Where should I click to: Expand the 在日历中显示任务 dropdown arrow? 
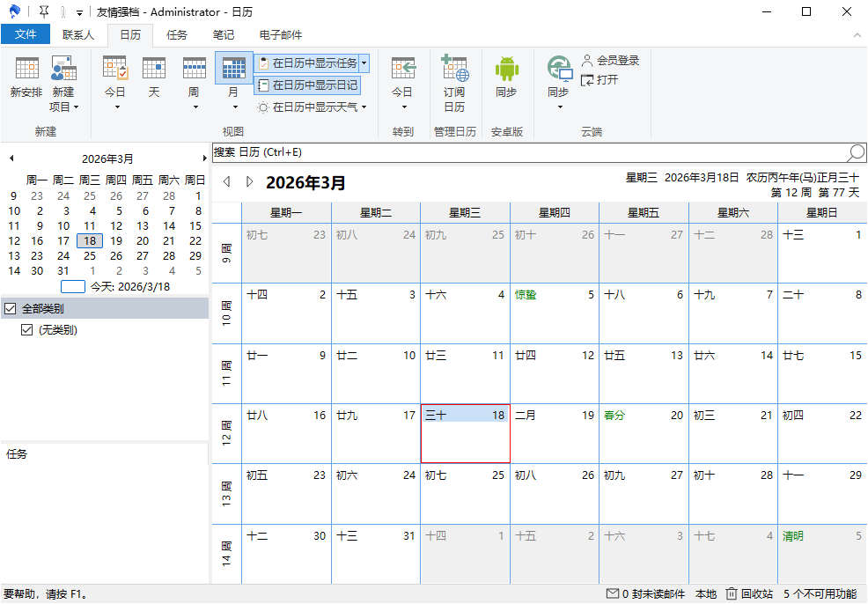click(x=364, y=63)
